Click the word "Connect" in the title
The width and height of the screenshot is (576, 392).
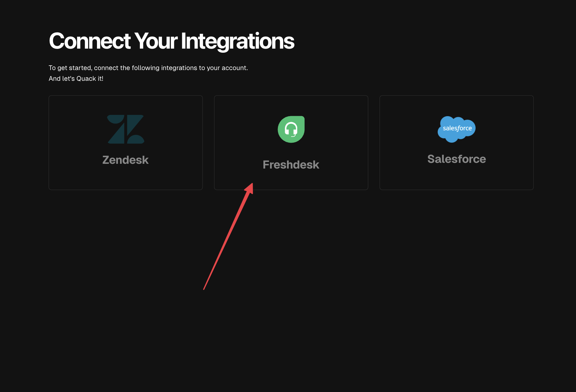pos(90,41)
